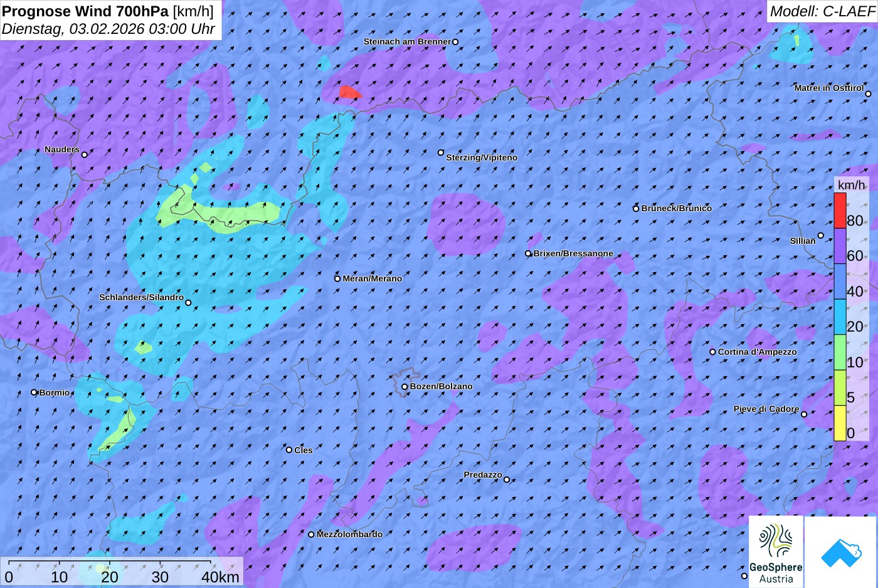Click the Pieve di Cadore location marker
Viewport: 878px width, 588px height.
point(804,414)
